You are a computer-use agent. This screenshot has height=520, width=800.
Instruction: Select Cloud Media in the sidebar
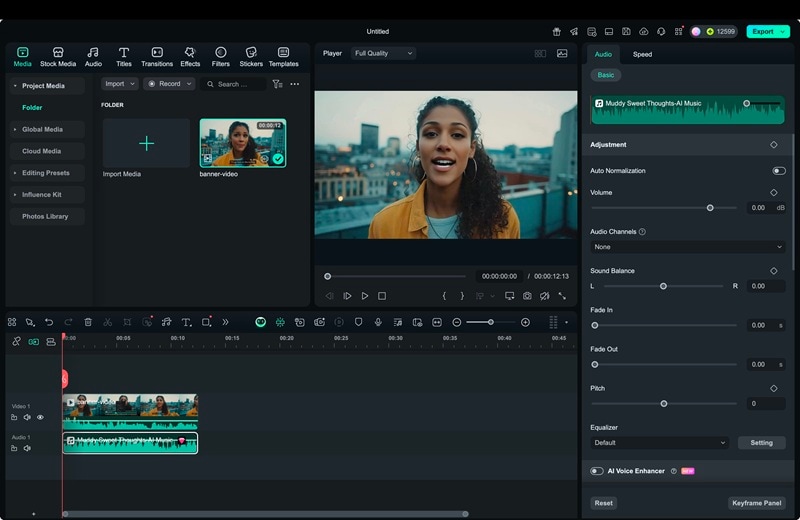point(42,151)
